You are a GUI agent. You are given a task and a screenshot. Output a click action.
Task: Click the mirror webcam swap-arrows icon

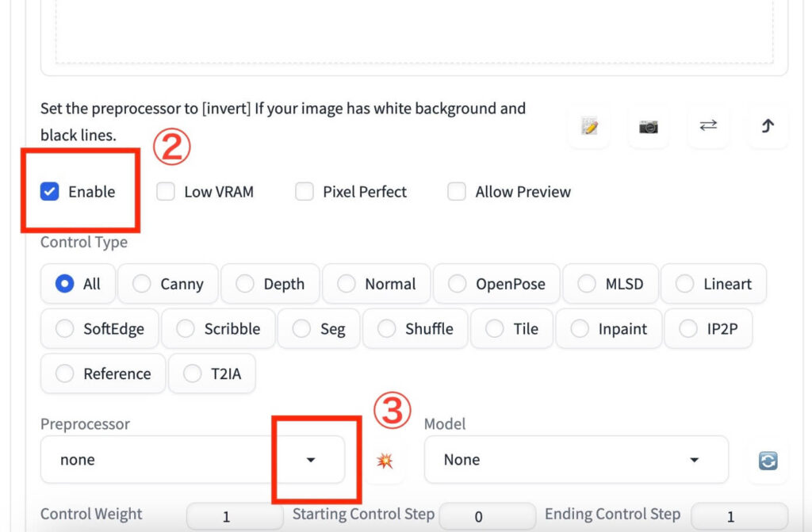708,126
